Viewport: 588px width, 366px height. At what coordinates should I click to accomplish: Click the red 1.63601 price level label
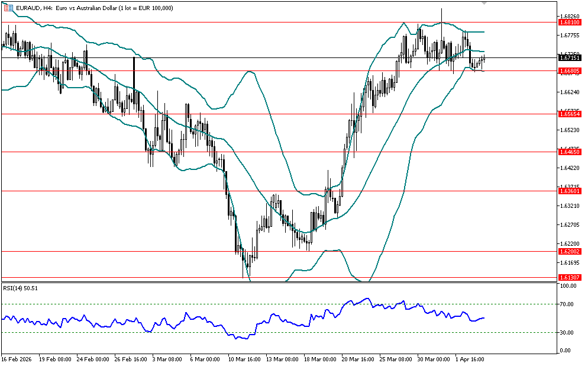pyautogui.click(x=568, y=191)
